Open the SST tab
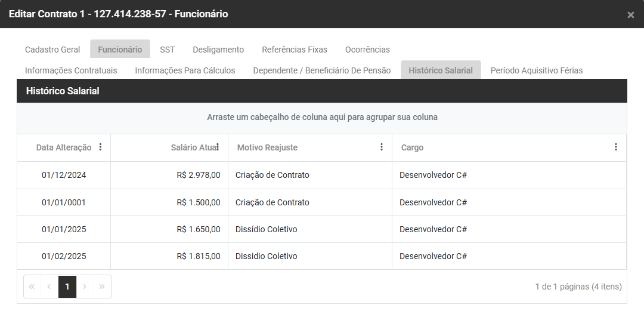The image size is (644, 311). (x=167, y=50)
